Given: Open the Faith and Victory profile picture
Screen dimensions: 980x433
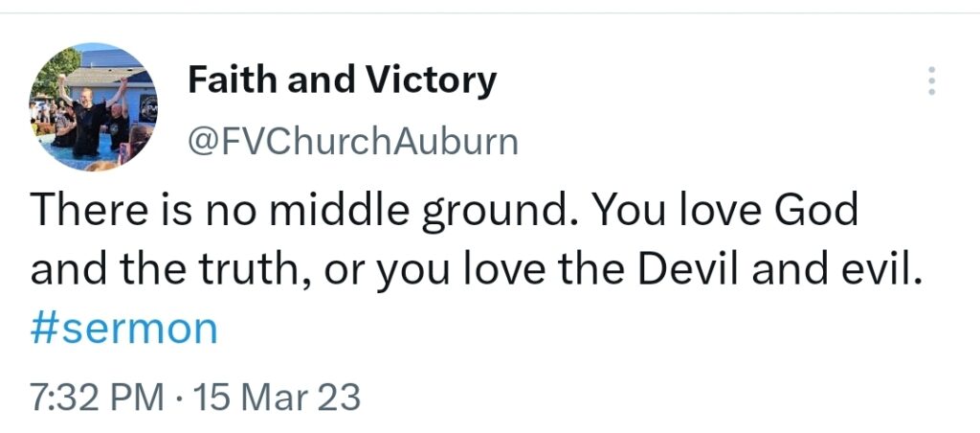Looking at the screenshot, I should click(94, 107).
